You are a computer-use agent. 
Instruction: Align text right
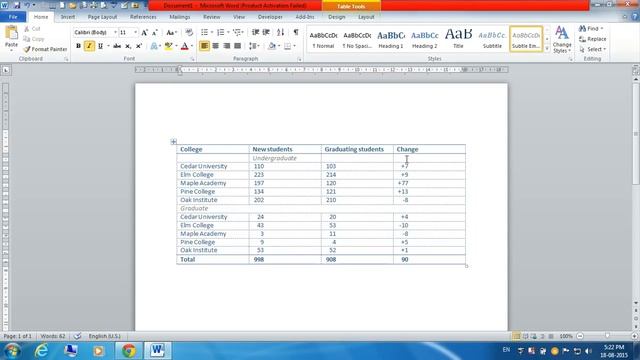227,46
